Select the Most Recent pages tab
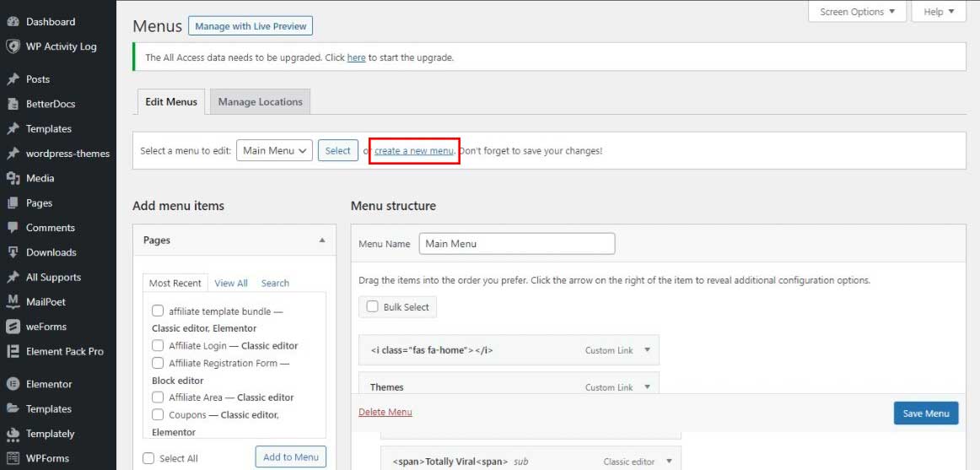This screenshot has height=470, width=980. pyautogui.click(x=175, y=284)
